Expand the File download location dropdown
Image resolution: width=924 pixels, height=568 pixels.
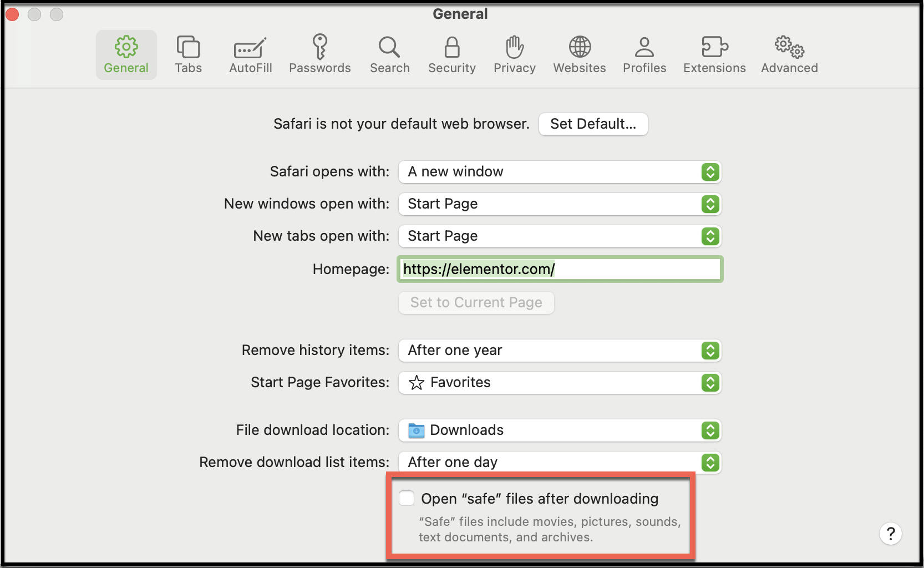(x=560, y=430)
